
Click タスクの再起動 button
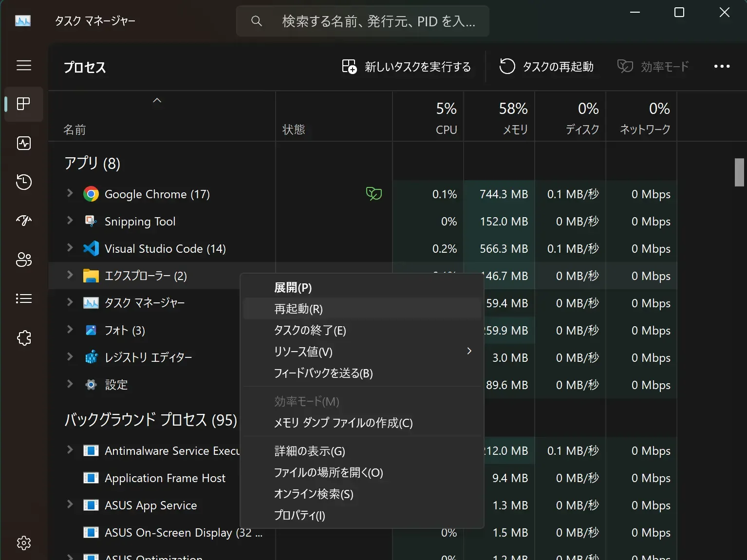coord(546,67)
